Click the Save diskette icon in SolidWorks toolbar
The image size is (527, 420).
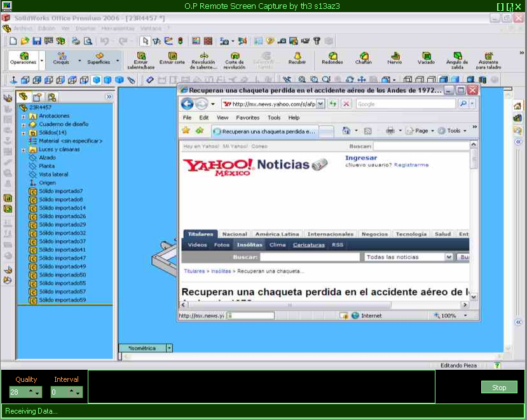(37, 41)
